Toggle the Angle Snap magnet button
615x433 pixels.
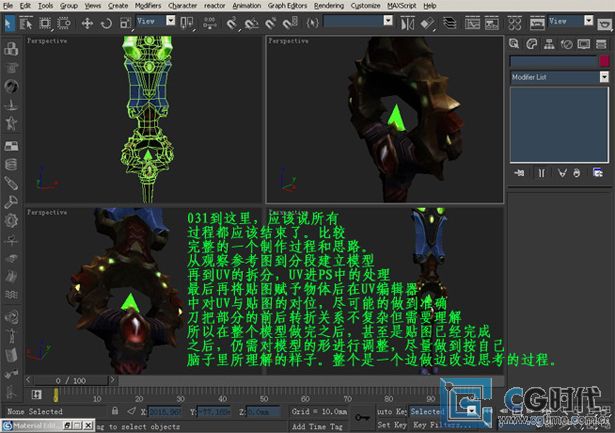(251, 24)
